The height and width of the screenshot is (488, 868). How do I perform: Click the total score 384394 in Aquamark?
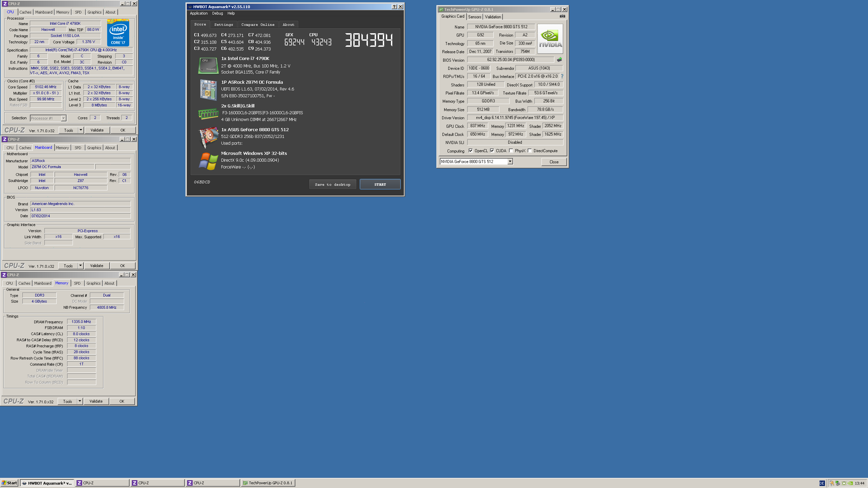[369, 40]
